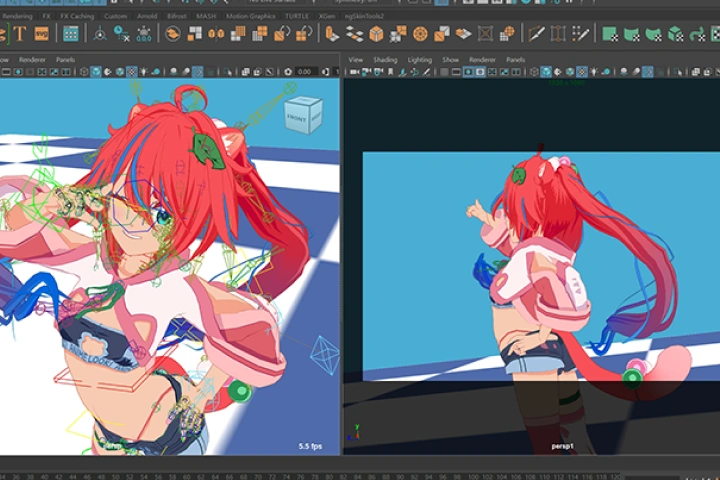This screenshot has width=720, height=480.
Task: Click the FRONT face of the view cube
Action: click(297, 118)
